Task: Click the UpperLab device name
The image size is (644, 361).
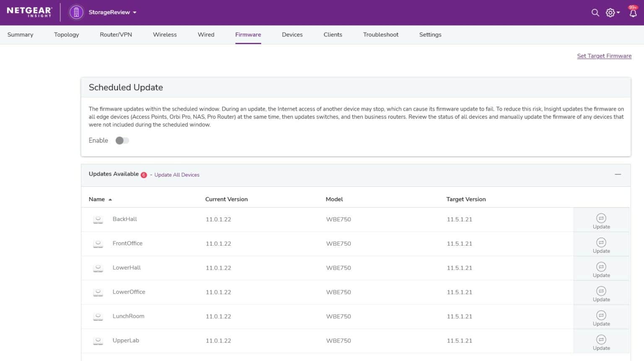Action: (x=126, y=340)
